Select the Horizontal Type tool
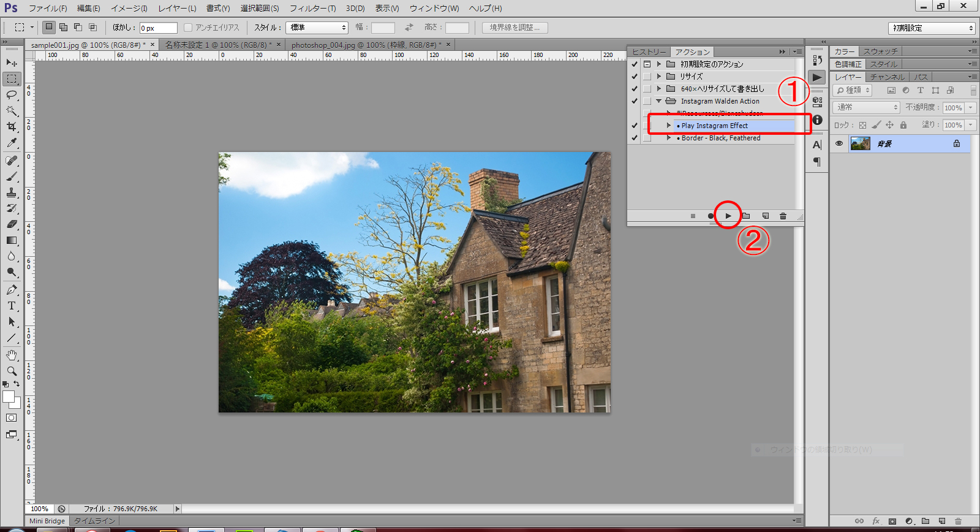Image resolution: width=980 pixels, height=532 pixels. (x=12, y=306)
